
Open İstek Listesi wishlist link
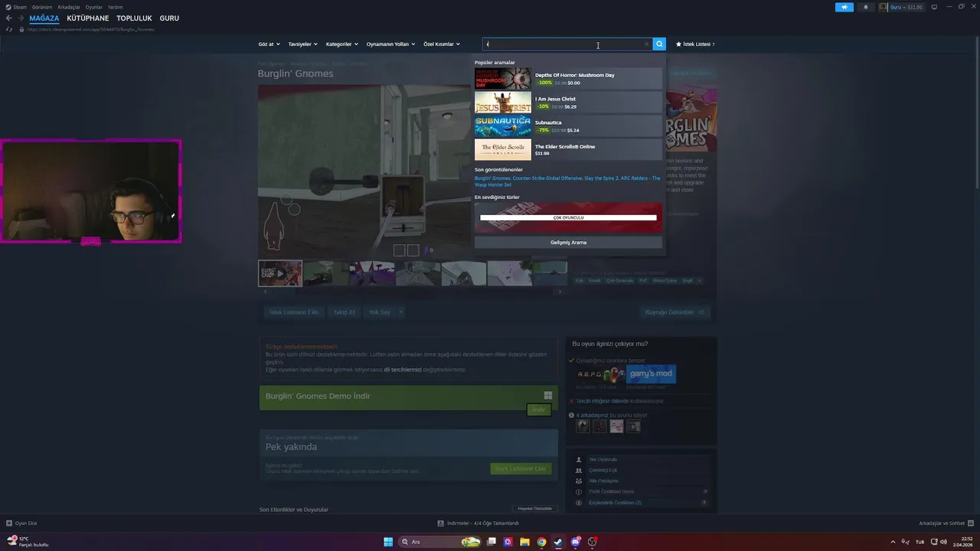tap(695, 44)
